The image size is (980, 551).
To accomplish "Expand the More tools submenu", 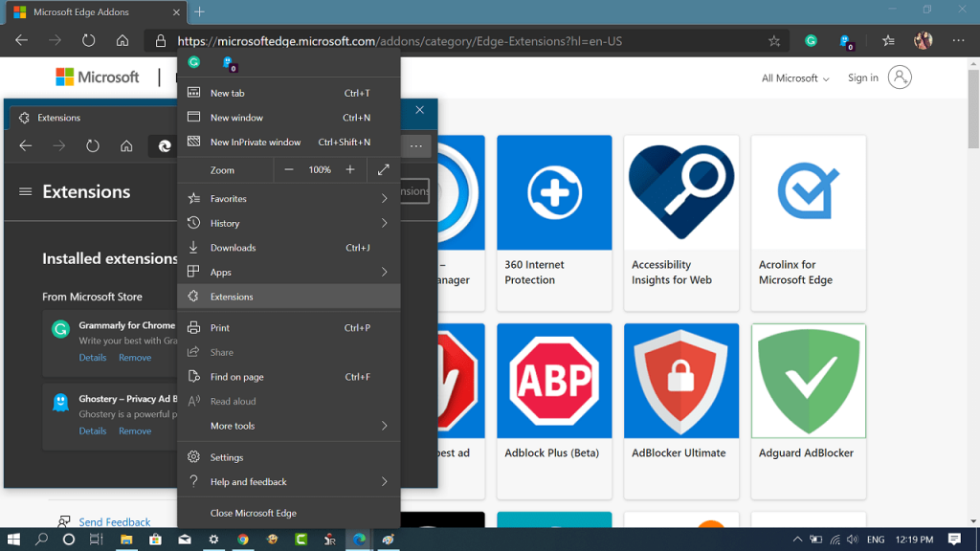I will point(289,426).
